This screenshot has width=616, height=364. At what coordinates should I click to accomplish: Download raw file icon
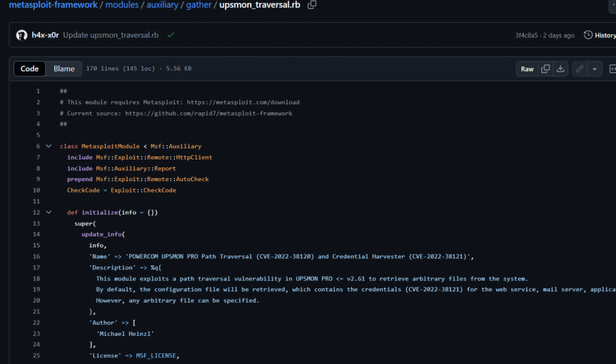[x=561, y=69]
